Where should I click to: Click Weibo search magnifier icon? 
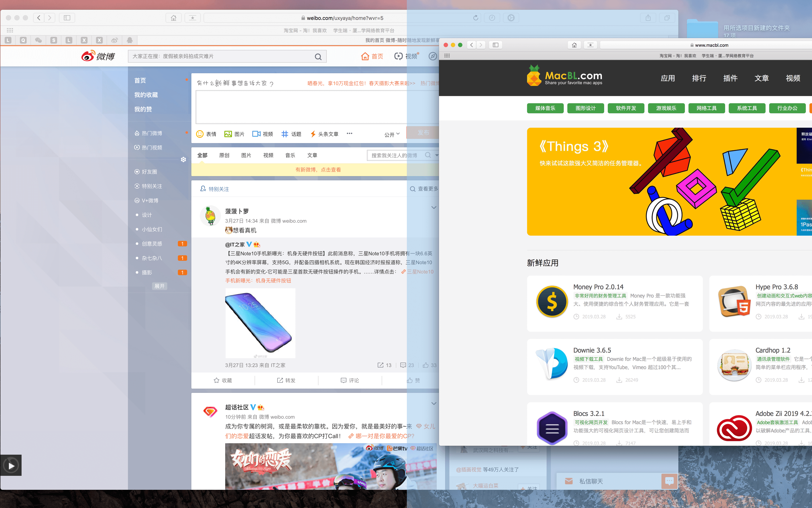[318, 57]
